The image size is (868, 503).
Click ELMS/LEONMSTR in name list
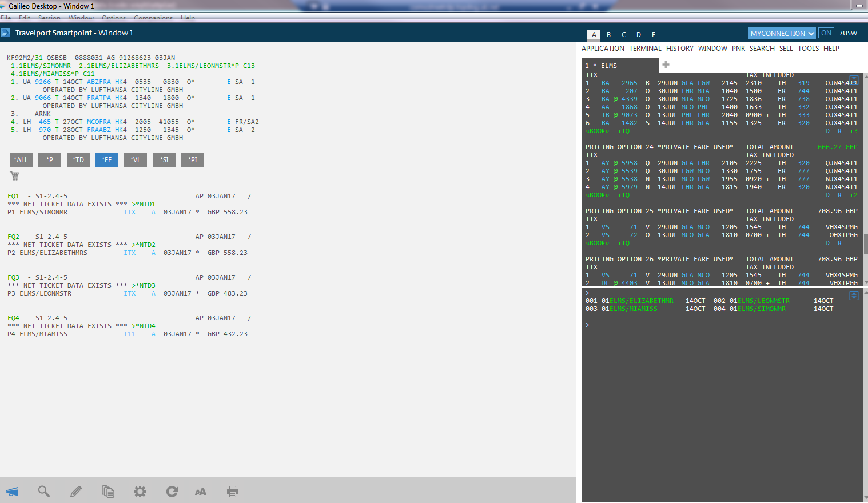pyautogui.click(x=763, y=301)
